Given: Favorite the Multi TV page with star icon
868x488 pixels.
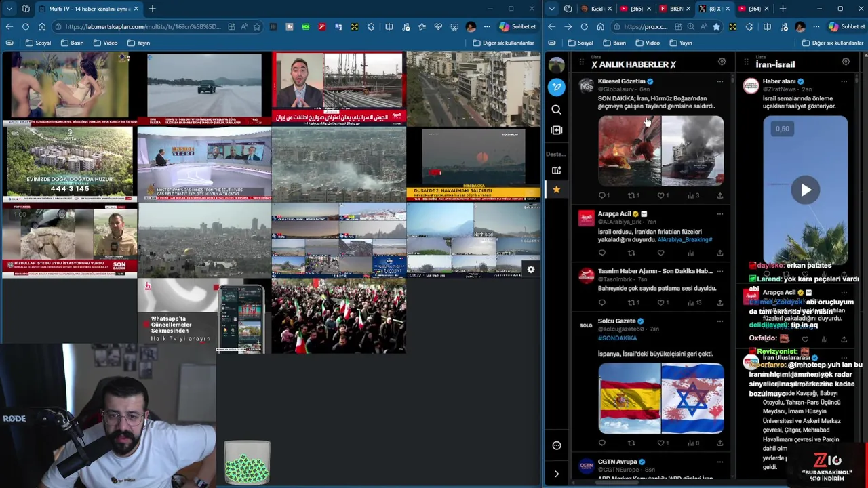Looking at the screenshot, I should pos(256,26).
